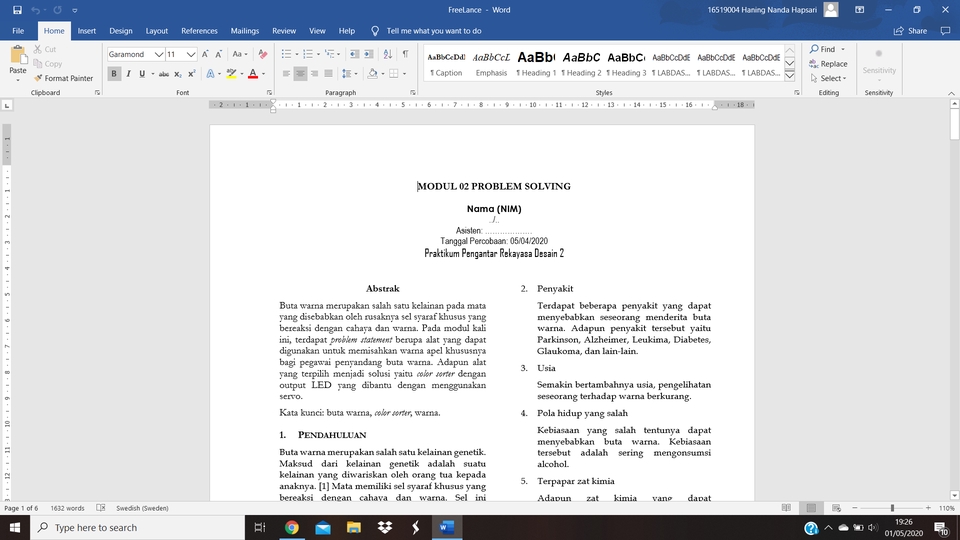Screen dimensions: 960x540
Task: Click the Comments speech bubble icon
Action: (x=945, y=31)
